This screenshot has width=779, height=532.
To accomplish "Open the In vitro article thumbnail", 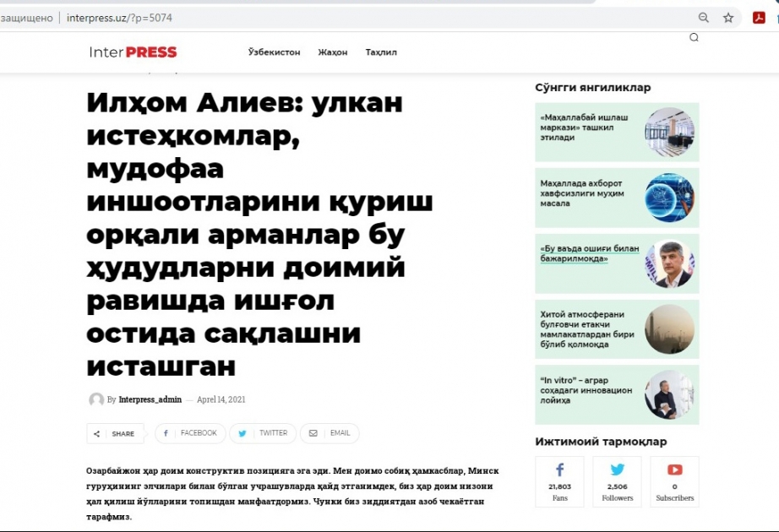I will (670, 395).
